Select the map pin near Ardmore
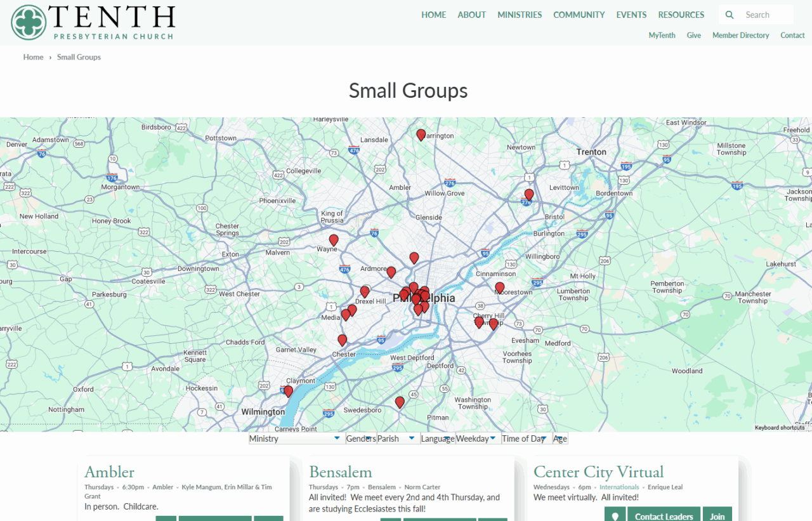This screenshot has width=812, height=521. pos(391,272)
